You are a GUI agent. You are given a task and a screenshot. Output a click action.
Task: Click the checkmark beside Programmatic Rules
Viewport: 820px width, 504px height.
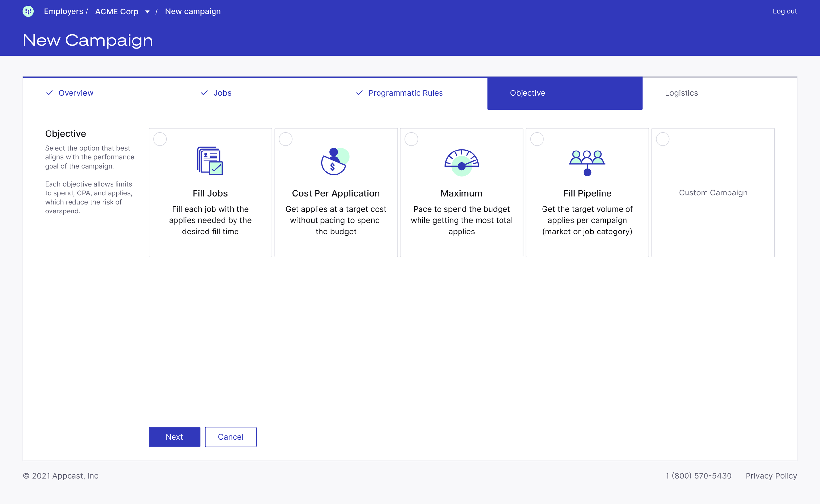359,93
